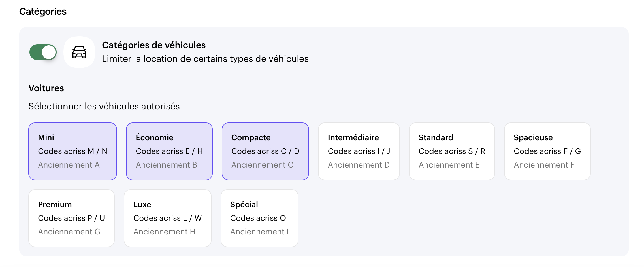Select the Intermédiaire category card

[x=359, y=151]
